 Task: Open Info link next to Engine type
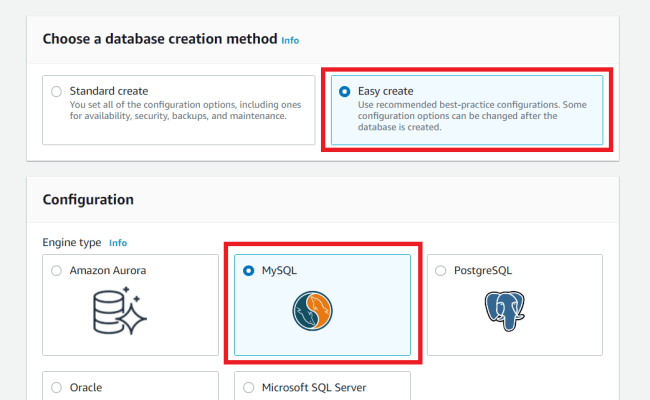click(118, 243)
